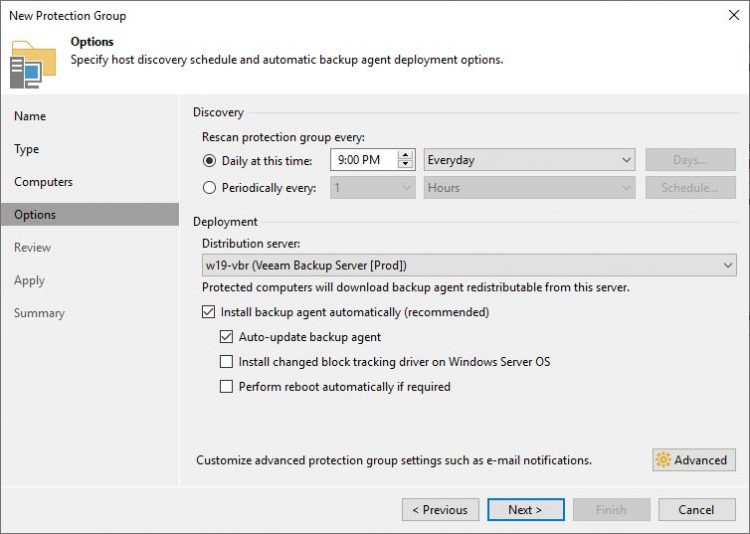Proceed with the Next button
Image resolution: width=750 pixels, height=534 pixels.
coord(526,510)
